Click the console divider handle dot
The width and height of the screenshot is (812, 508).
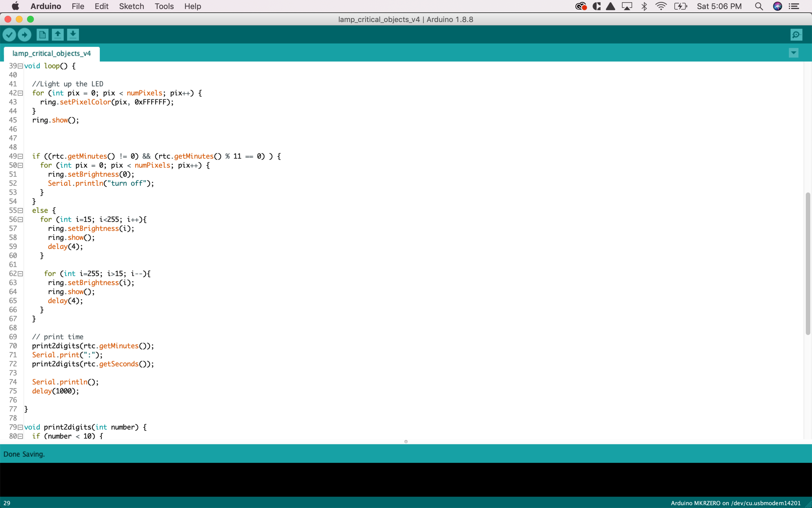pyautogui.click(x=406, y=442)
